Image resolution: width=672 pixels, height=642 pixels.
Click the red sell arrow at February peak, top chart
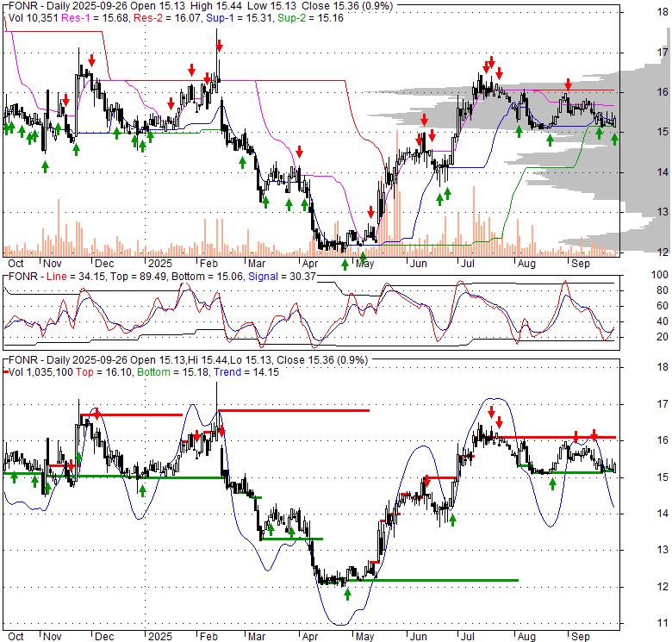click(x=219, y=46)
